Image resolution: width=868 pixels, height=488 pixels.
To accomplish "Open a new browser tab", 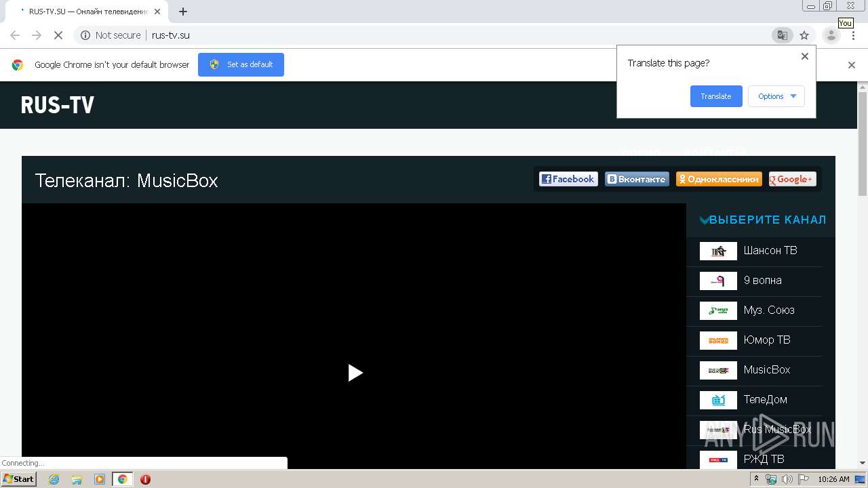I will click(183, 12).
